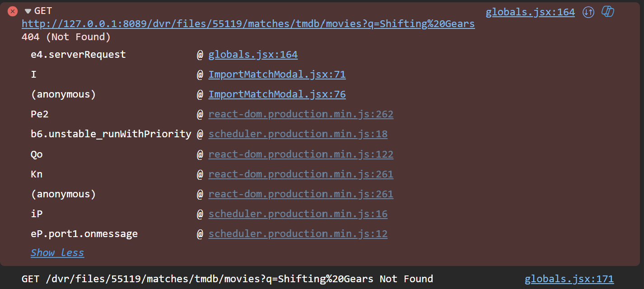Open the globals.jsx:171 source link
644x289 pixels.
(569, 280)
